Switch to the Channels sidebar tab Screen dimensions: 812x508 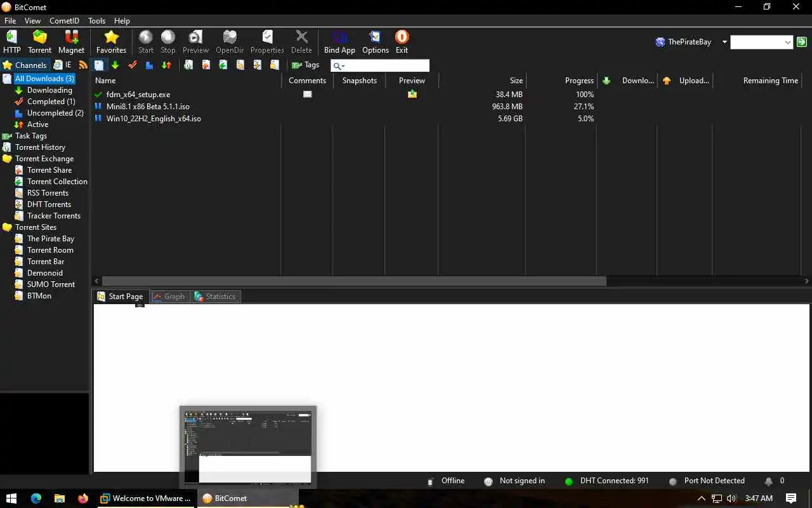25,65
